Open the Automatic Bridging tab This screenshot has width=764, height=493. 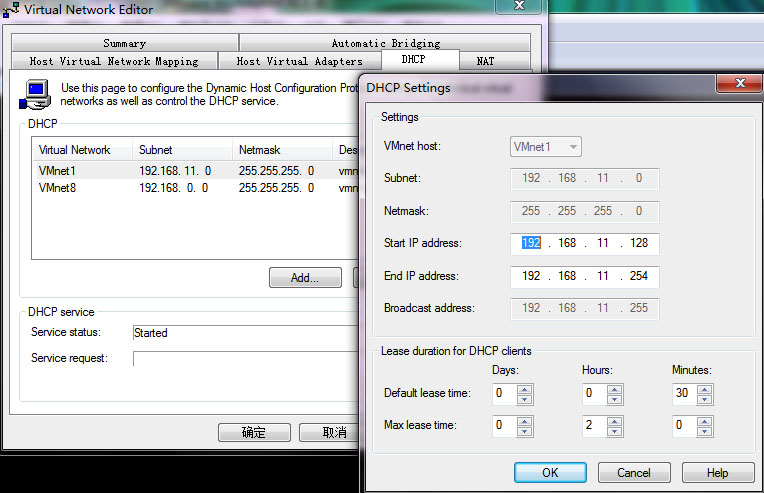[x=385, y=43]
